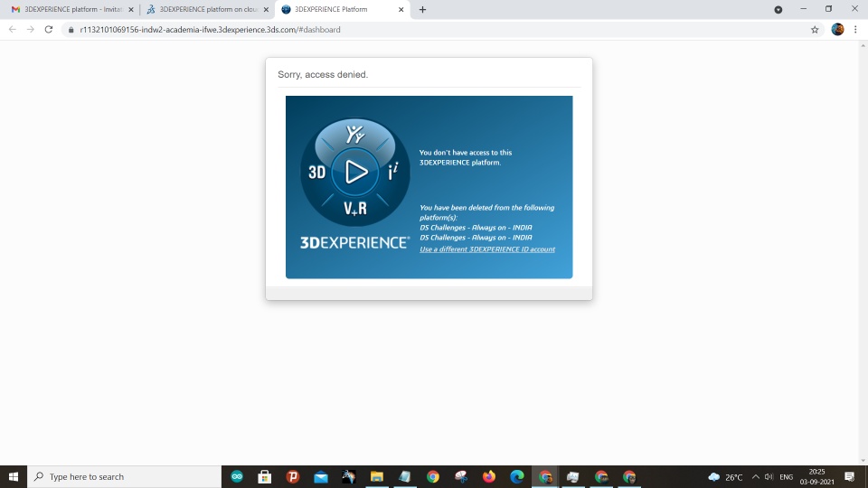Open File Explorer from the taskbar
Viewport: 868px width, 488px height.
click(x=377, y=476)
